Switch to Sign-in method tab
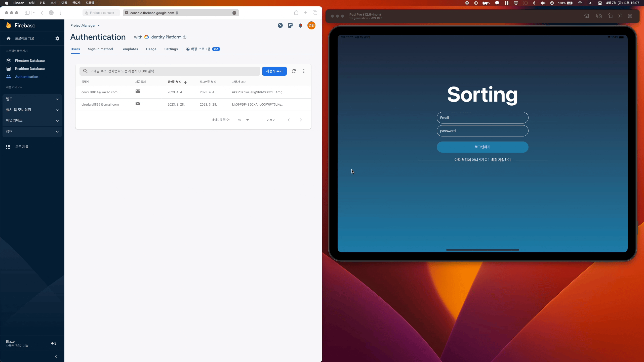Viewport: 644px width, 362px height. [100, 49]
